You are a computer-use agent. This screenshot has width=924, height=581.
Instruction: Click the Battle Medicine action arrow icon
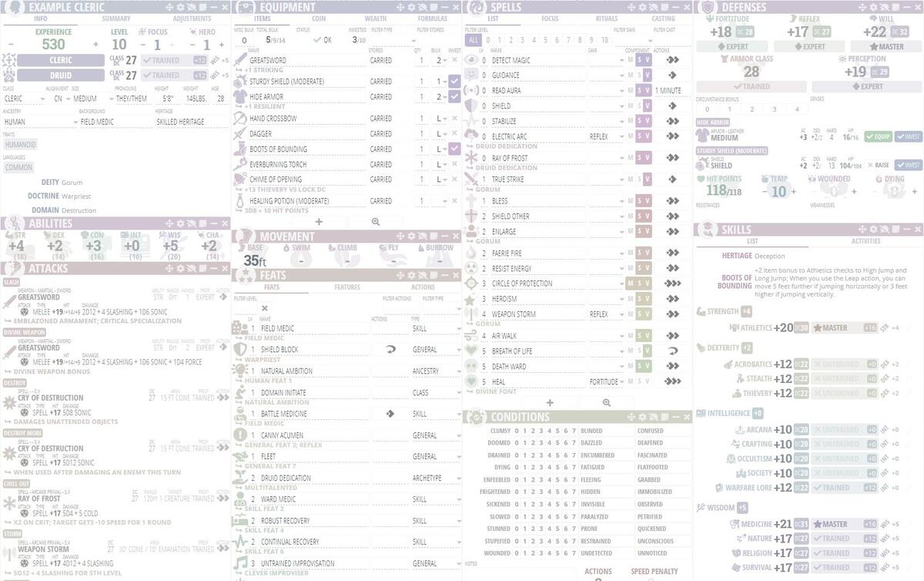click(390, 414)
